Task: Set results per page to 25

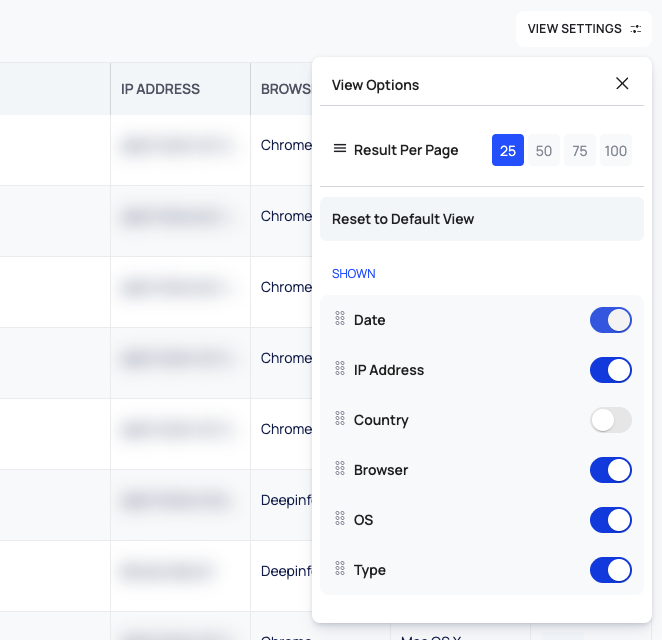Action: tap(507, 150)
